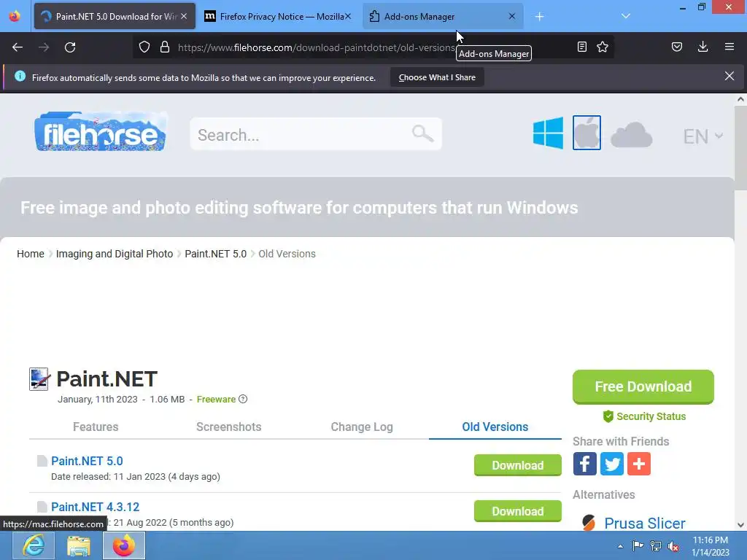Share on Facebook icon
Viewport: 747px width, 560px height.
click(584, 464)
